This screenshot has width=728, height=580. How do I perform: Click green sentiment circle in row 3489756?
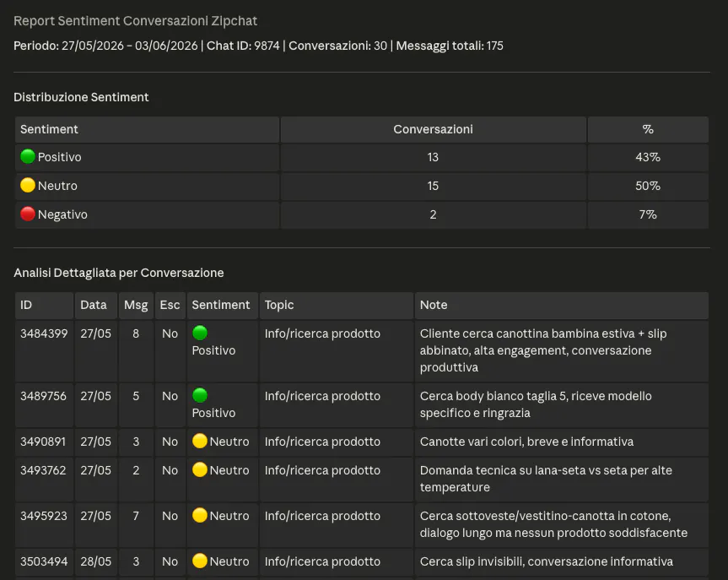point(200,395)
